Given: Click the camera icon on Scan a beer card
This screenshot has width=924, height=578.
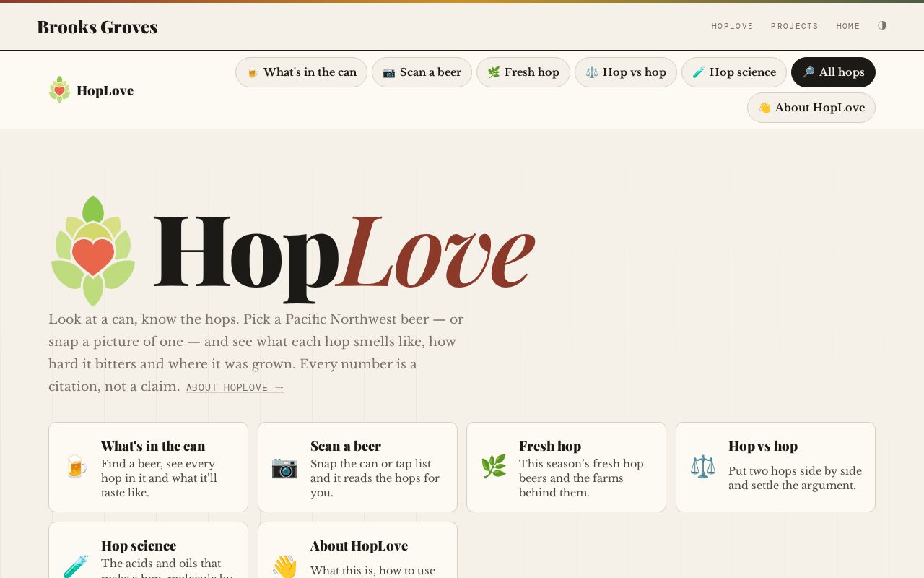Looking at the screenshot, I should [284, 467].
